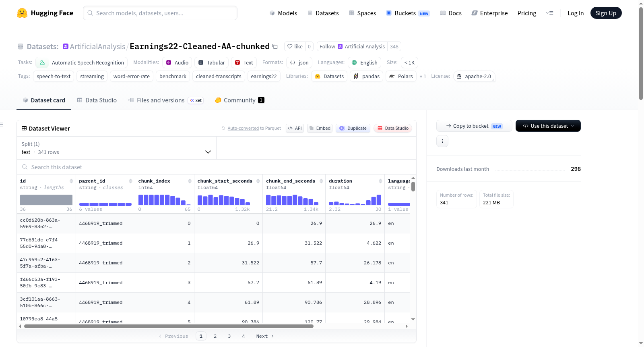Go to Datasets in the navigation
Screen dimensions: 644x347
(323, 13)
